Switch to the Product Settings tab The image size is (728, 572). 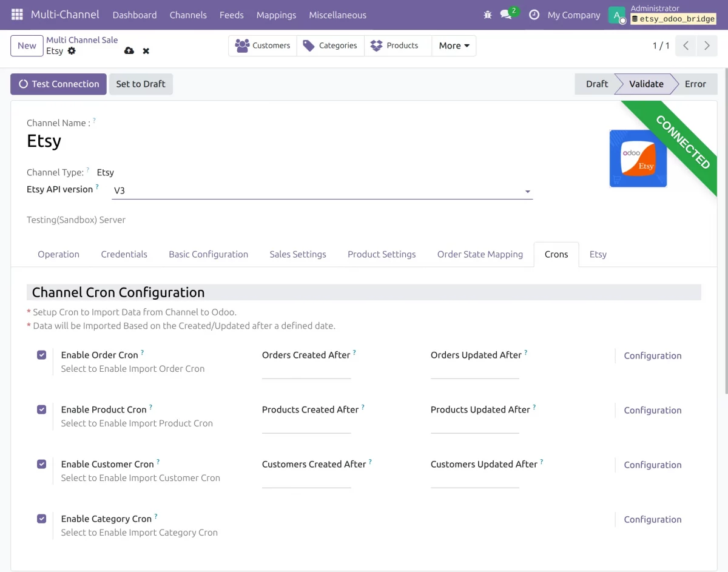coord(382,254)
